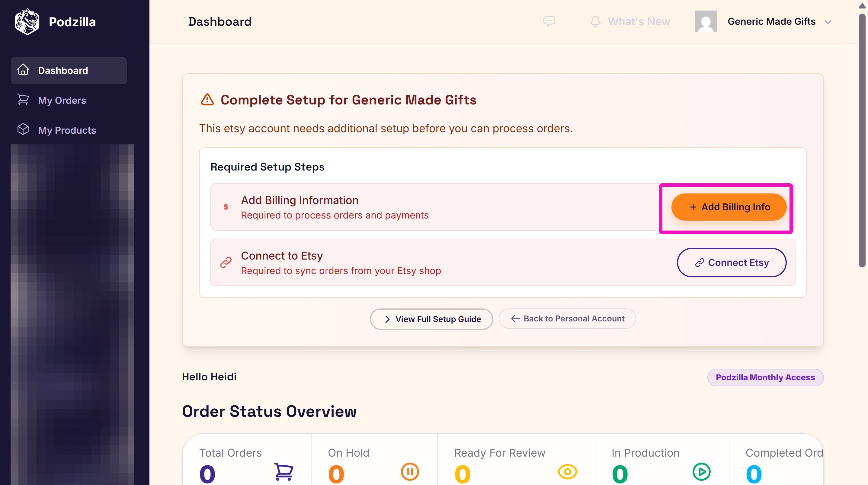
Task: Expand the Generic Made Gifts account dropdown
Action: pyautogui.click(x=828, y=22)
